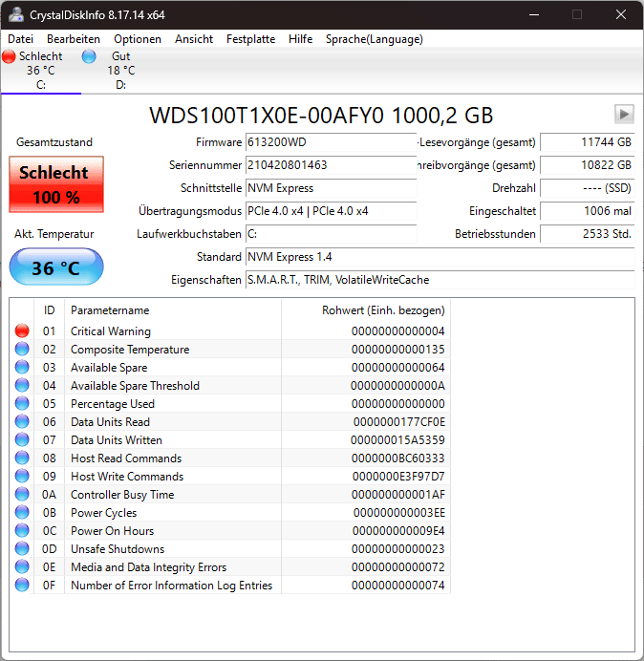Click the Übertragungsmodus field PCIe 4.0 x4
644x661 pixels.
pos(331,211)
